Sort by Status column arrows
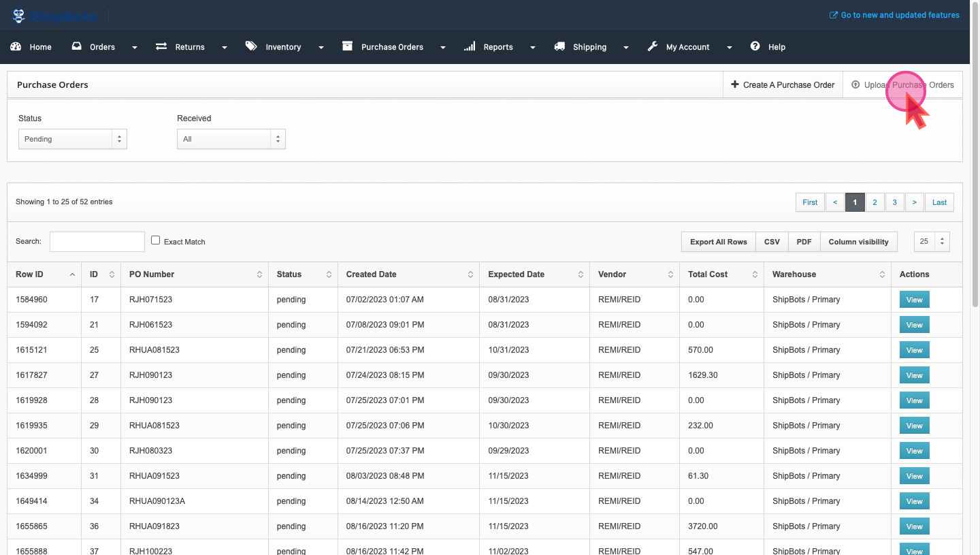The width and height of the screenshot is (980, 555). click(x=329, y=274)
